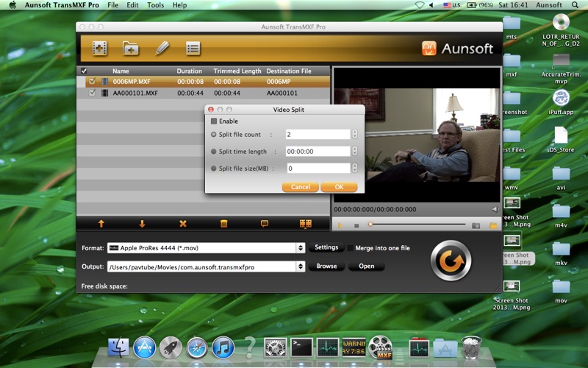The width and height of the screenshot is (588, 368).
Task: Start conversion with the big round button
Action: [x=451, y=261]
